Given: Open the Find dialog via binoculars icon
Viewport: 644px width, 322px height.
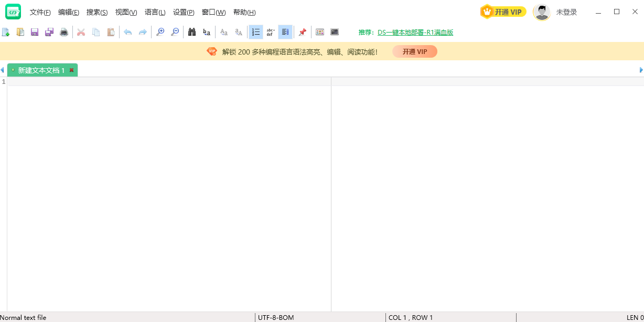Looking at the screenshot, I should (191, 31).
